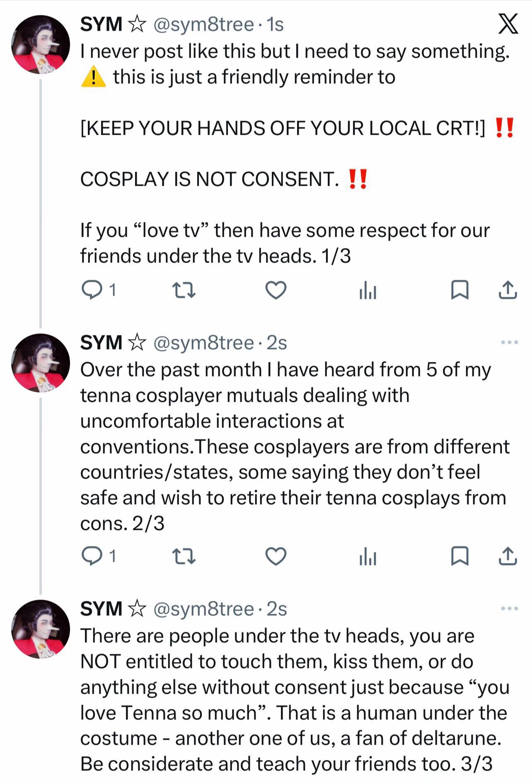
Task: Open more options on third tweet
Action: tap(510, 609)
